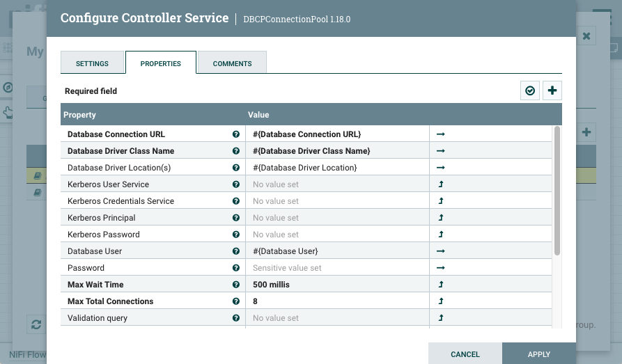Open the Comments tab
The image size is (622, 364).
[x=232, y=63]
